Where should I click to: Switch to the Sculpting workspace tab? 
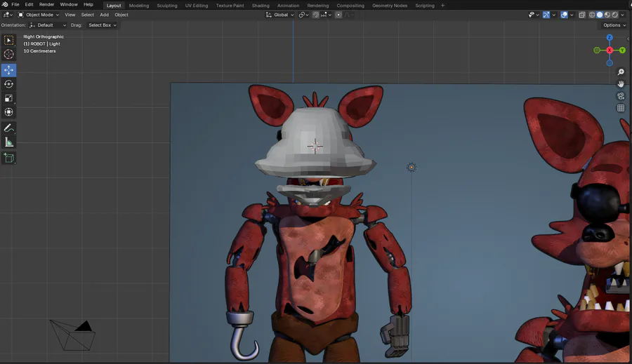coord(167,6)
